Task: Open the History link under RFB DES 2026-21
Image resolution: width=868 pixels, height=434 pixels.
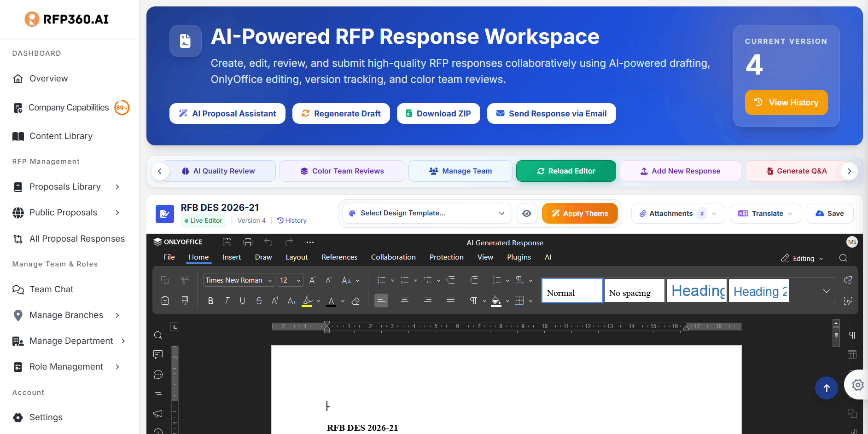Action: point(292,220)
